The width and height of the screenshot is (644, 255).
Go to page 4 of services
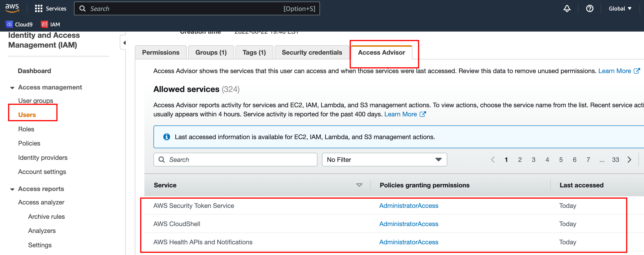(x=547, y=160)
